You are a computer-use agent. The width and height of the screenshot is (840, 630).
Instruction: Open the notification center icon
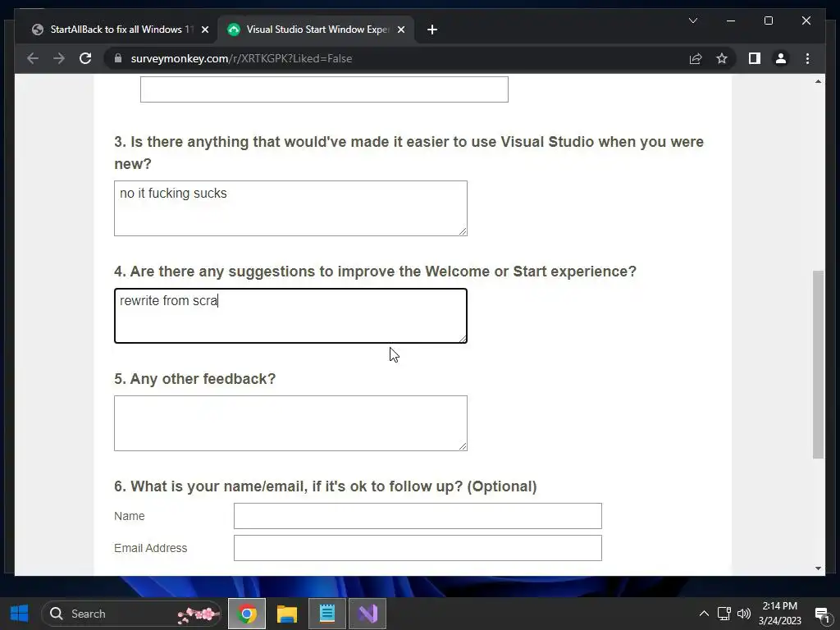tap(822, 614)
